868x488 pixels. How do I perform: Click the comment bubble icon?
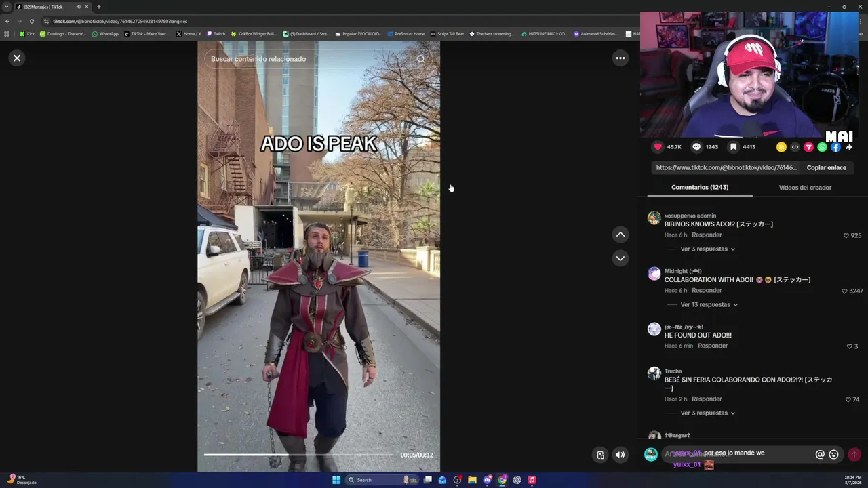pyautogui.click(x=696, y=147)
